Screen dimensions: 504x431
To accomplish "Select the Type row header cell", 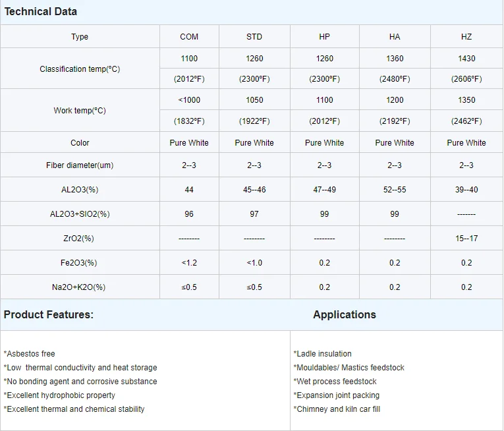I will tap(80, 37).
